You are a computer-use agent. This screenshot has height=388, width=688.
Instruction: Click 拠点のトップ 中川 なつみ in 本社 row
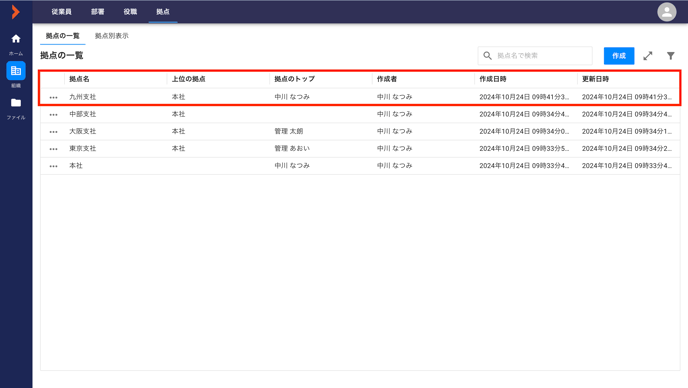292,165
